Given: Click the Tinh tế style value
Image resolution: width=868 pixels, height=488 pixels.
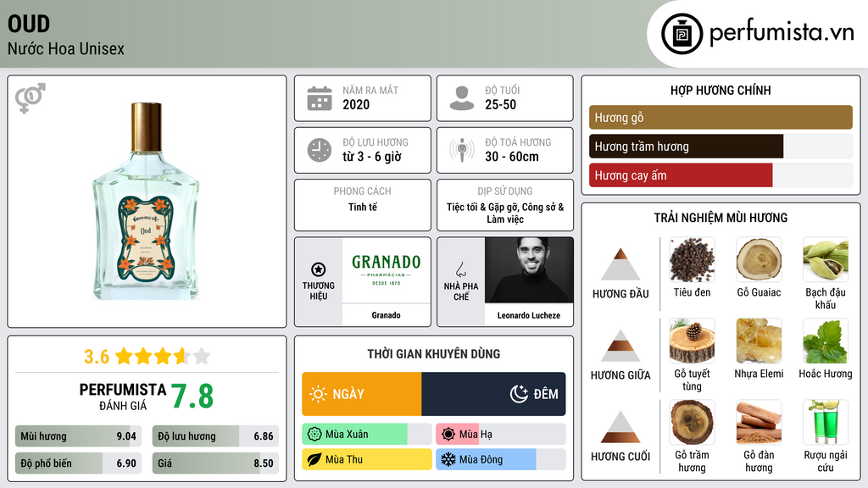Looking at the screenshot, I should [x=363, y=207].
